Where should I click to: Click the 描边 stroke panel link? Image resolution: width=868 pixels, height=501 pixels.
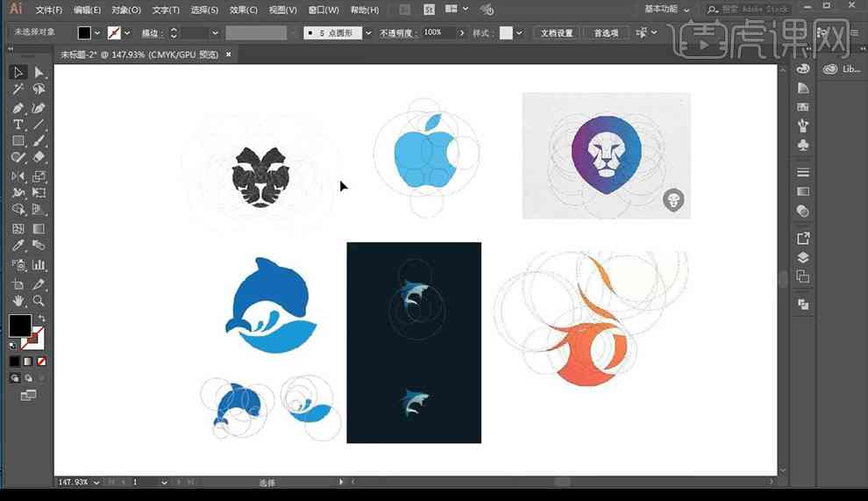149,33
